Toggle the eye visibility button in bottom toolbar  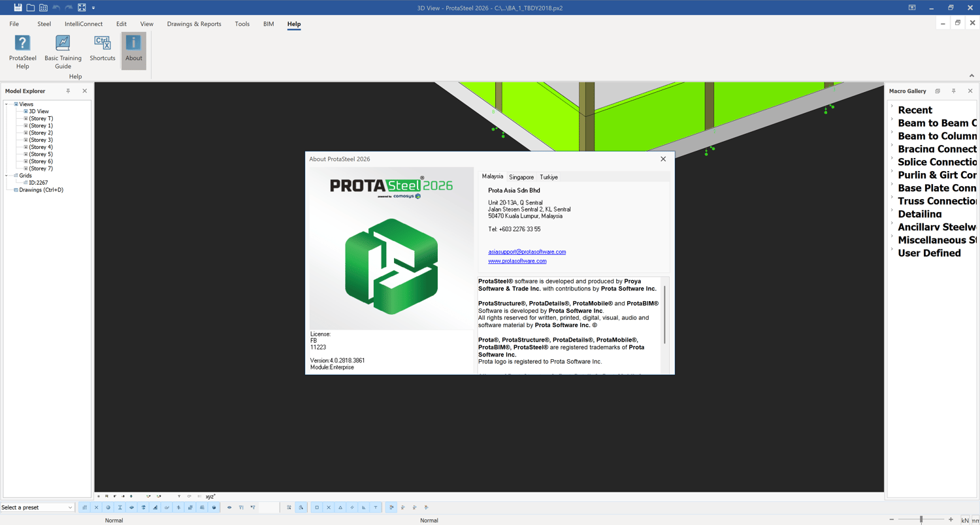229,507
